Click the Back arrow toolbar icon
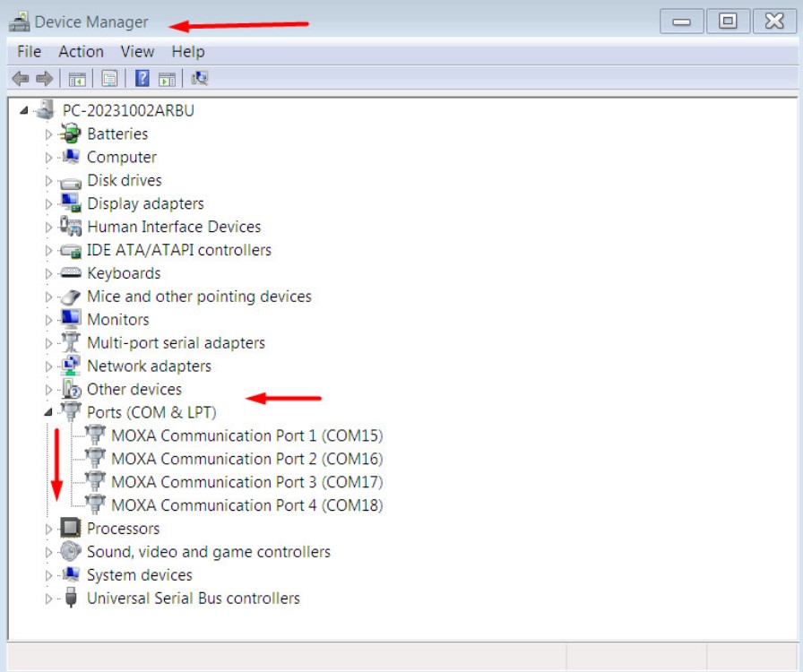The image size is (803, 672). [21, 78]
